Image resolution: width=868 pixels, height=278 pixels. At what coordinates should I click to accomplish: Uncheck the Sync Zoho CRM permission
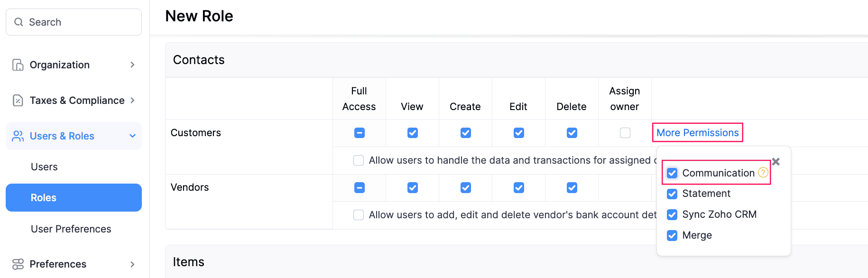pos(672,214)
